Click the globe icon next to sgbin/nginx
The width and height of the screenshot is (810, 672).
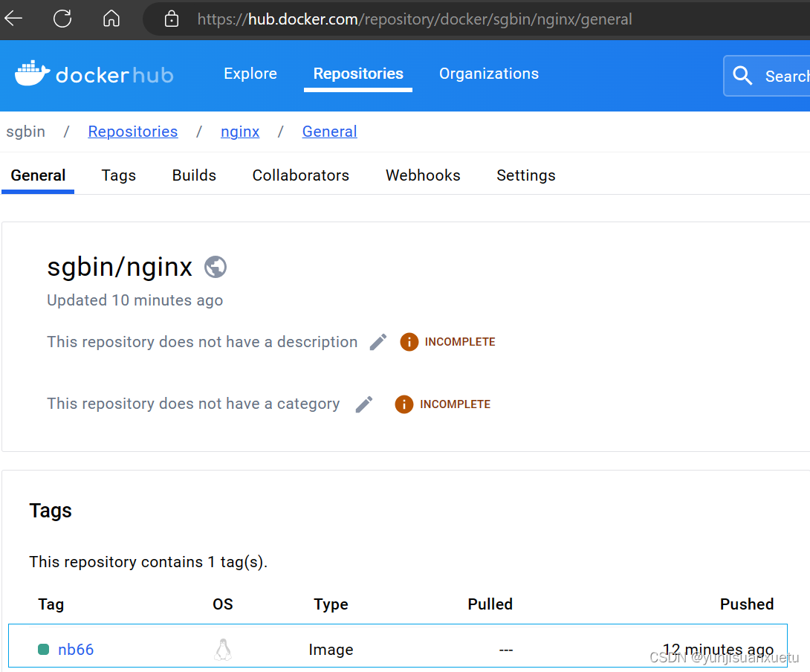coord(216,267)
